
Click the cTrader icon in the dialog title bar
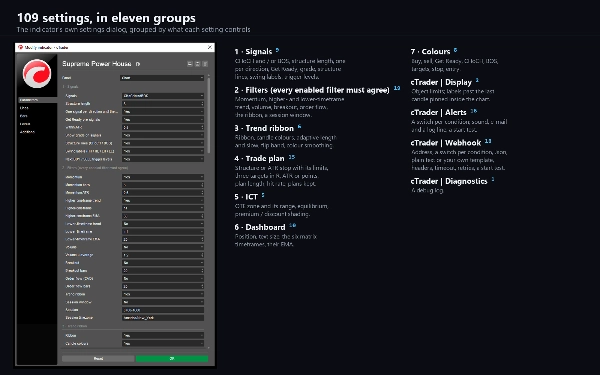pos(20,47)
